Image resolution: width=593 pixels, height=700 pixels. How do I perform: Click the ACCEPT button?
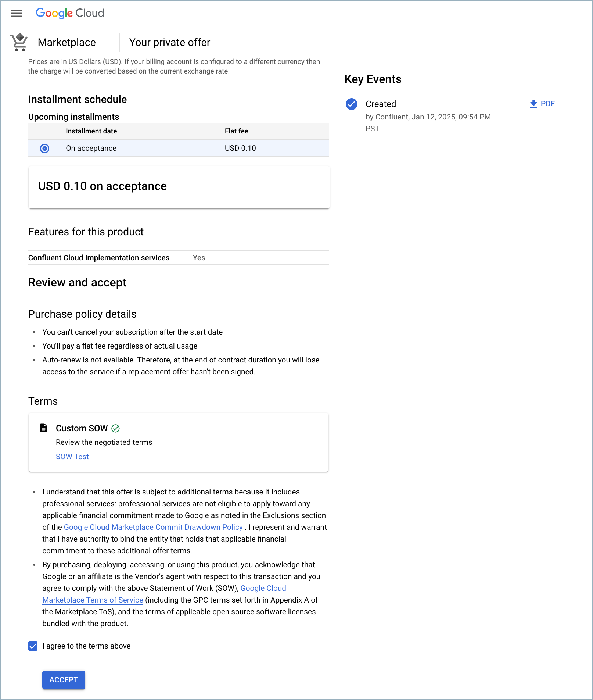pos(63,680)
